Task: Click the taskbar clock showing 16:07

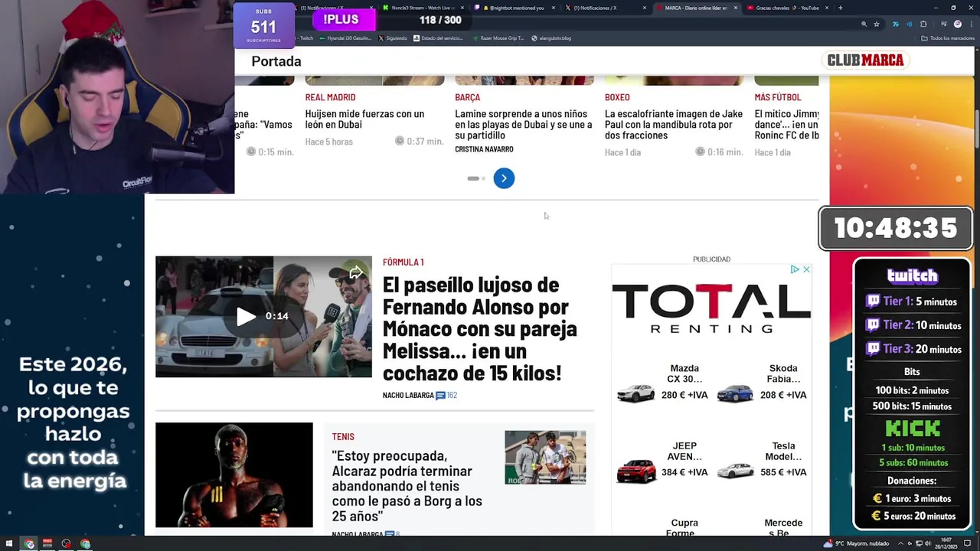Action: click(946, 543)
